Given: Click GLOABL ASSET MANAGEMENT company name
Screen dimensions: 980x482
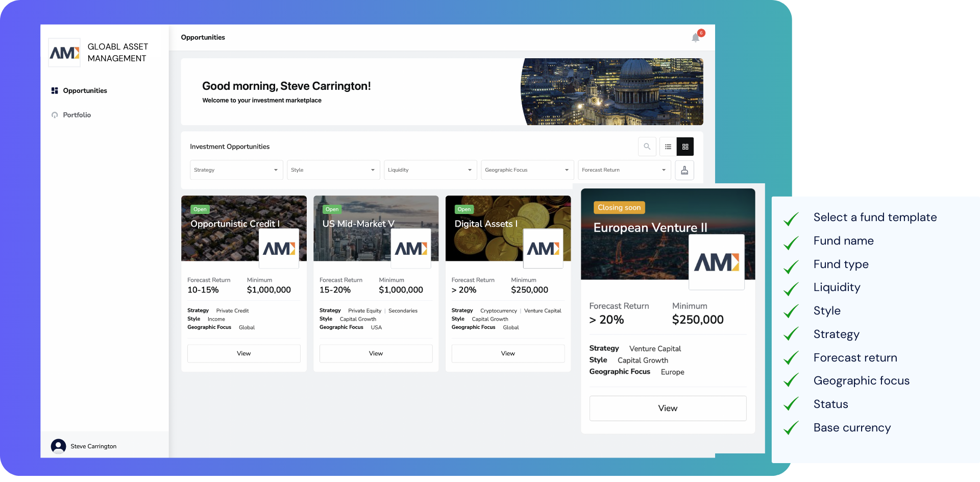Looking at the screenshot, I should click(x=117, y=53).
